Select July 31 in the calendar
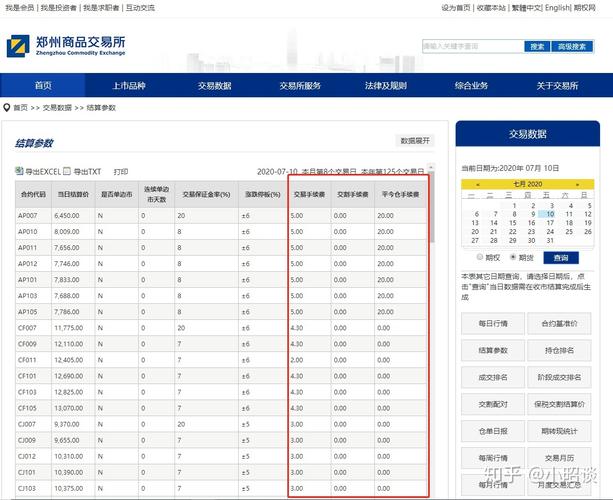613x500 pixels. point(550,240)
